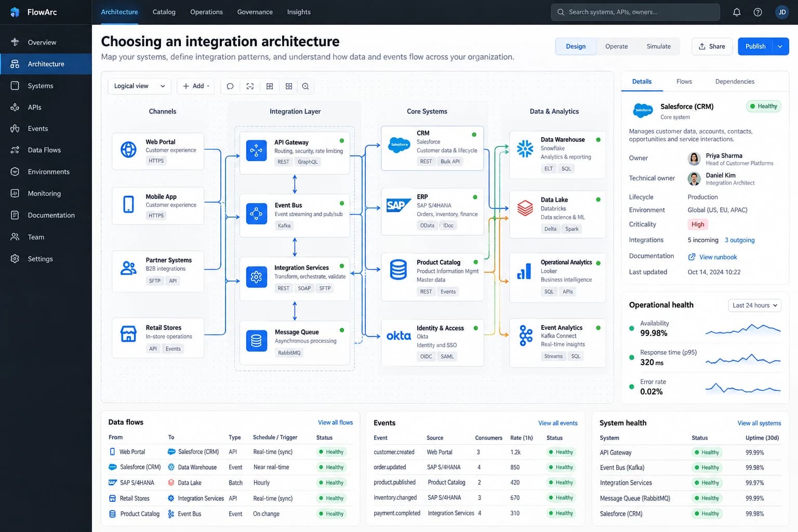Click the Publish button
This screenshot has height=532, width=798.
(755, 46)
